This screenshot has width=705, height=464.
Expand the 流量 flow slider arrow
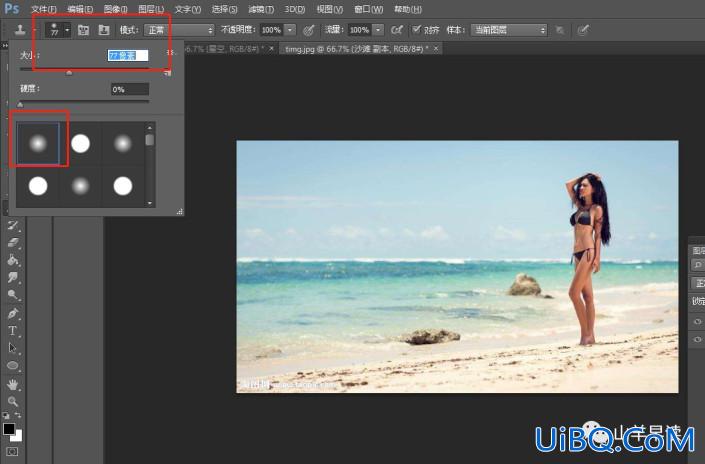[379, 30]
